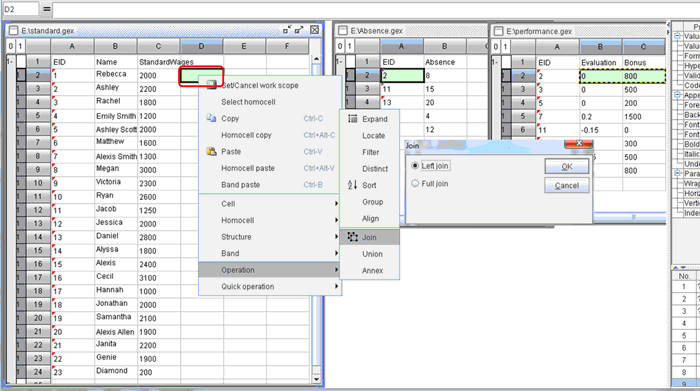The image size is (700, 391).
Task: Click Bonus value 1500 in performance.gex
Action: (x=643, y=116)
